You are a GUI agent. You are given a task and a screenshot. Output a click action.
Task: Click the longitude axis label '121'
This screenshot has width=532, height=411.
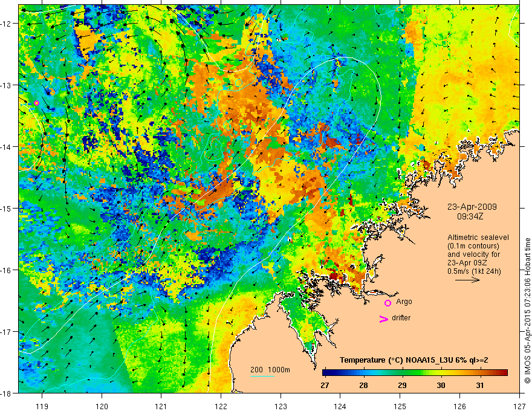pyautogui.click(x=161, y=406)
